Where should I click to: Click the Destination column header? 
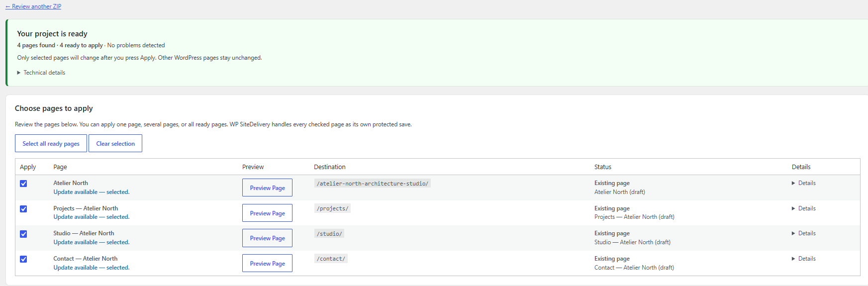click(x=330, y=167)
